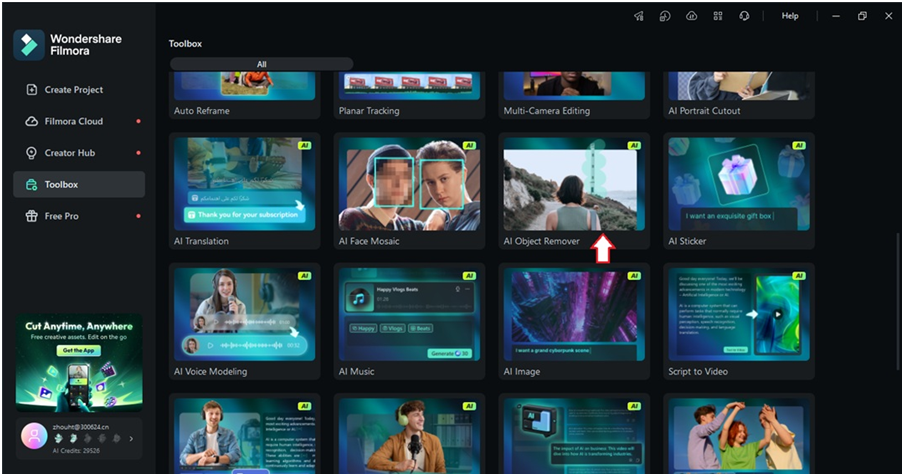Select the All tab in Toolbox
This screenshot has height=476, width=904.
[261, 64]
